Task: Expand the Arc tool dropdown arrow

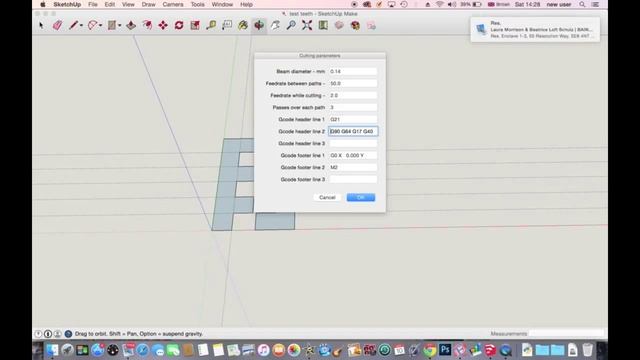Action: click(100, 26)
